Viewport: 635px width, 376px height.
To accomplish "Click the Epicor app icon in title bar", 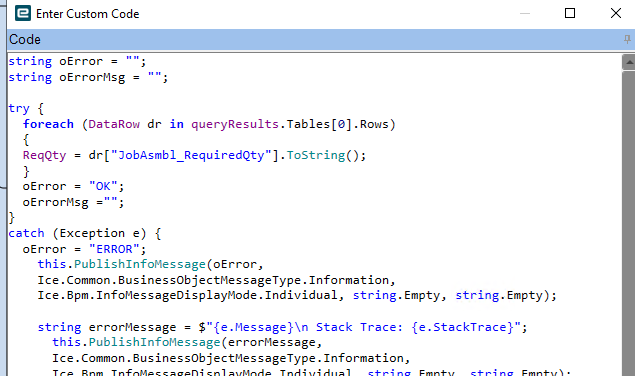I will point(23,13).
